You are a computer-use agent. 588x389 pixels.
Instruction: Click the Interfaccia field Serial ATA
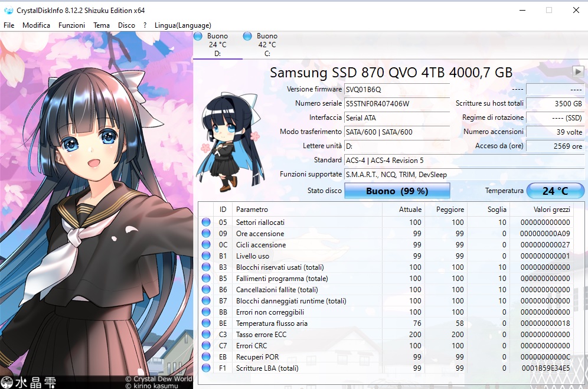[x=397, y=118]
